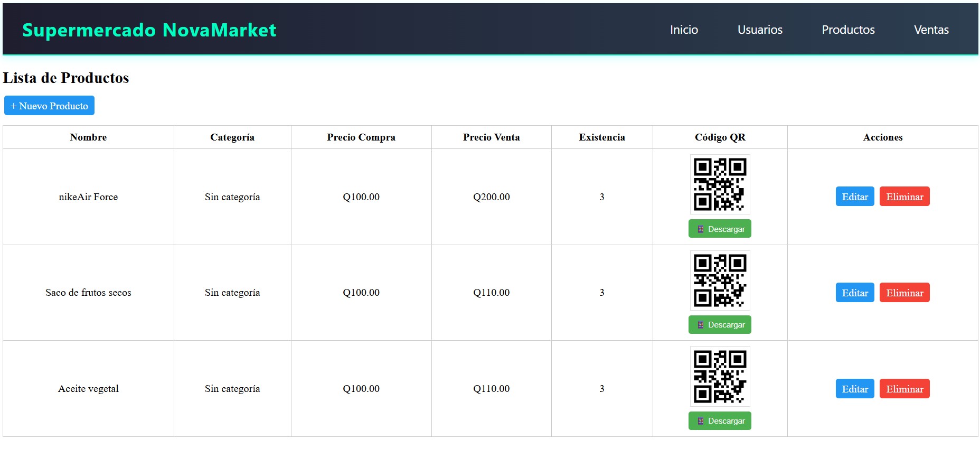Select the Nombre column header
The width and height of the screenshot is (980, 458).
point(88,137)
